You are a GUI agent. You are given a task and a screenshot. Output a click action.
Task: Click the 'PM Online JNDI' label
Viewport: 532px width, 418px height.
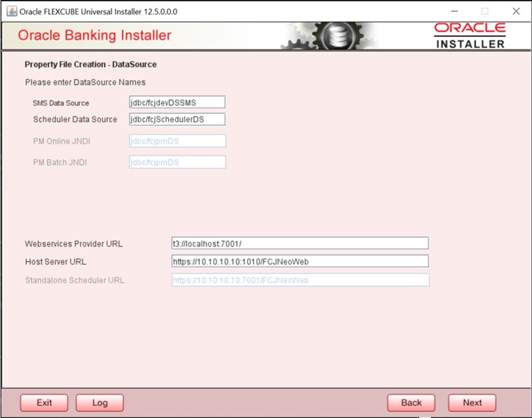point(62,142)
